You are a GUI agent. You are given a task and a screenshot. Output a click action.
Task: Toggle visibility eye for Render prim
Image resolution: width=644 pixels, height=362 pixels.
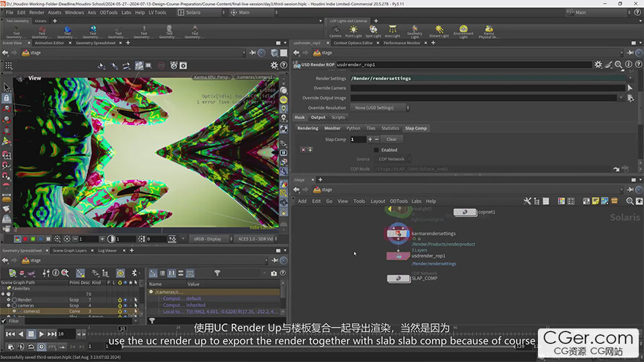(x=125, y=300)
